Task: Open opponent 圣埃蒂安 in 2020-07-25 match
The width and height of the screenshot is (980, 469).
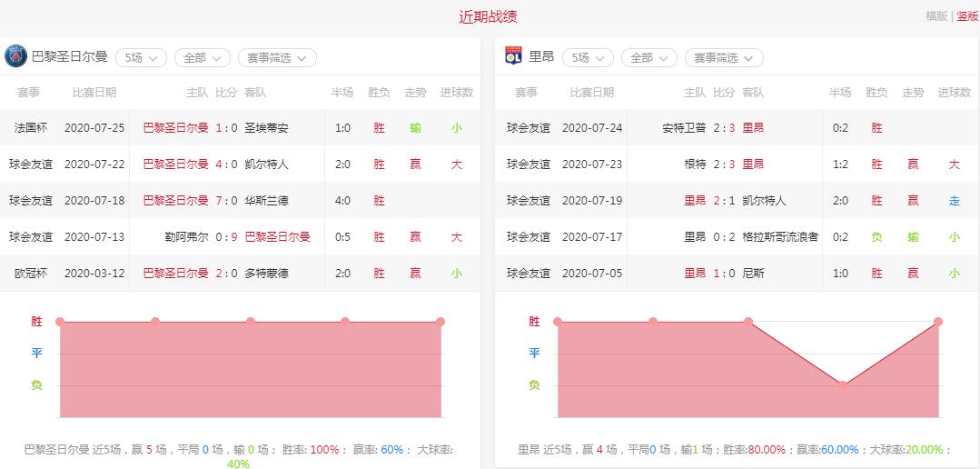Action: point(266,128)
